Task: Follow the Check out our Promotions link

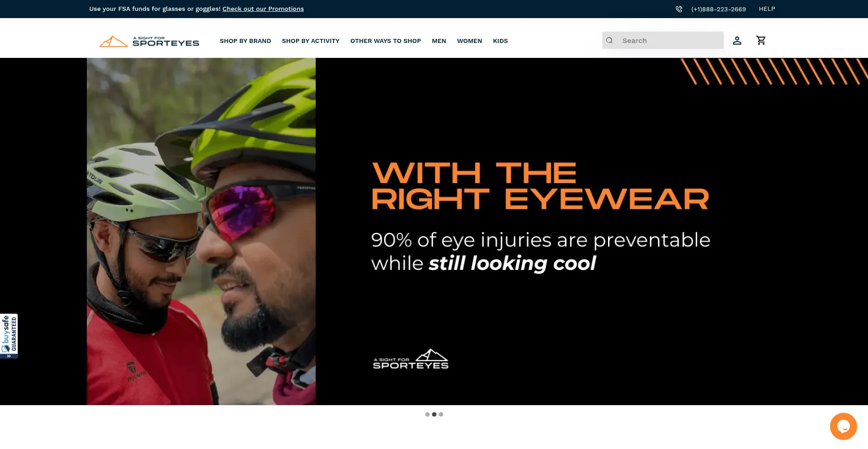Action: 263,9
